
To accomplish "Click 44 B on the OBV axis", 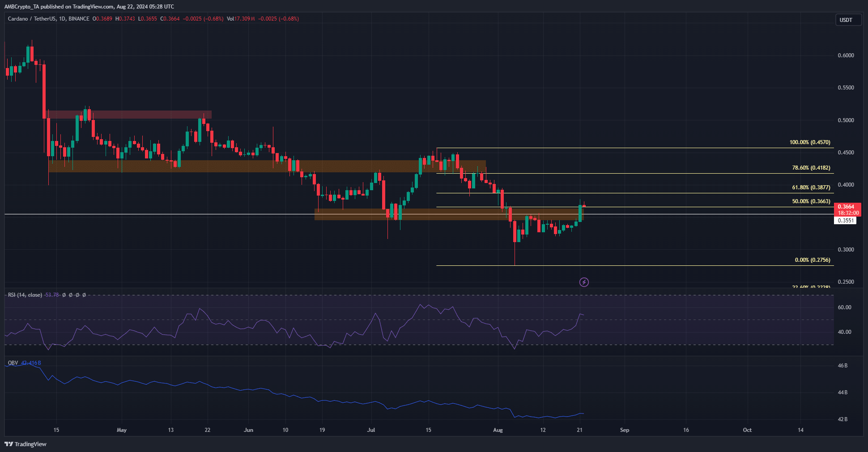I will (842, 392).
